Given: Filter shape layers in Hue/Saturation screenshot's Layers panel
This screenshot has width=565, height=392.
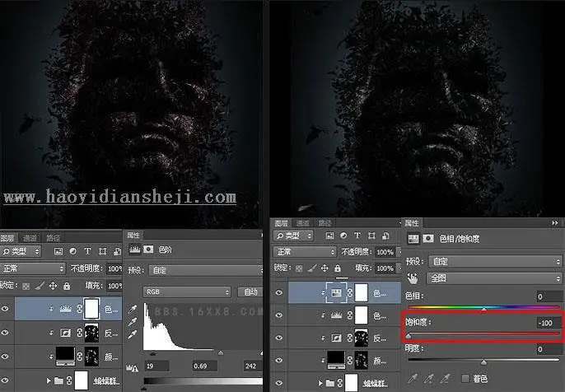Looking at the screenshot, I should pos(371,236).
